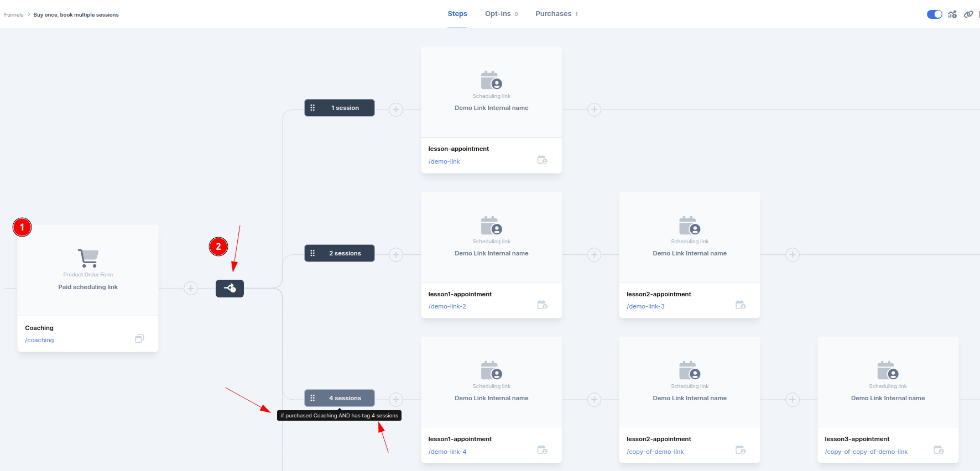Open the funnel revenue stats icon
980x471 pixels.
pos(952,14)
